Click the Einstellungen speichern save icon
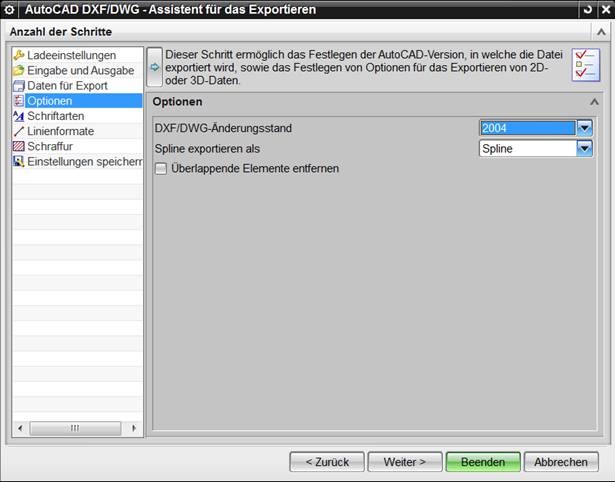 click(19, 161)
